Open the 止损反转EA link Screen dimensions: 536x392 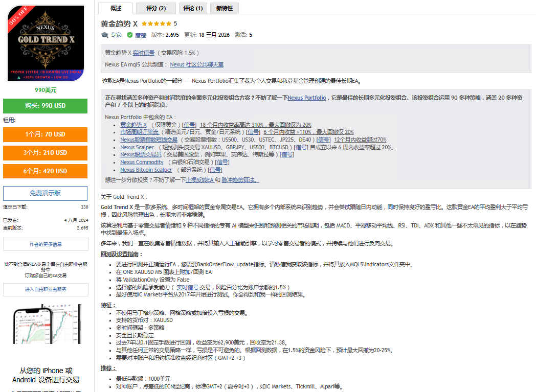point(199,180)
